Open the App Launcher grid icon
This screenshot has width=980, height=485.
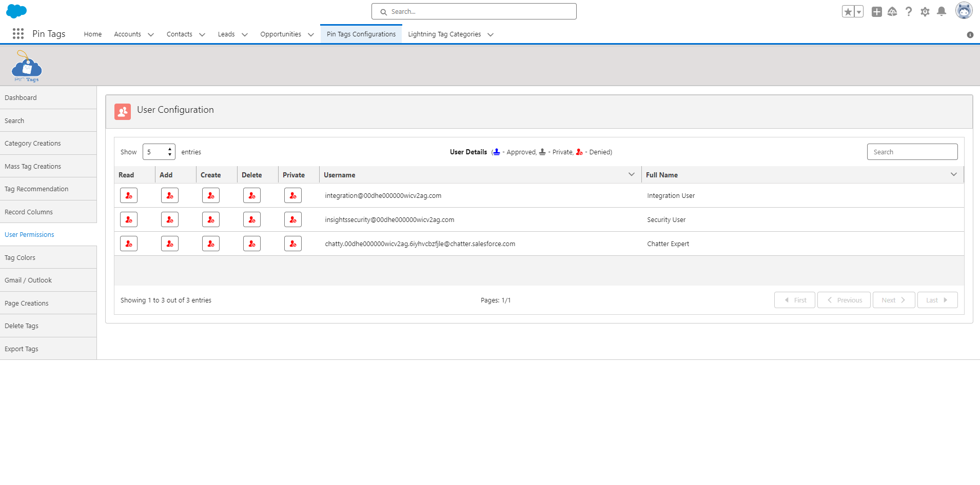(18, 34)
